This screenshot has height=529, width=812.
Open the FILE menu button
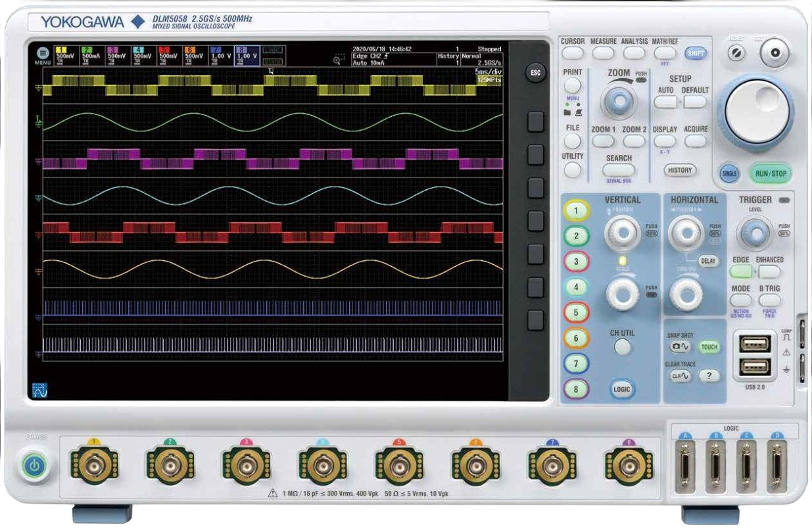coord(573,141)
